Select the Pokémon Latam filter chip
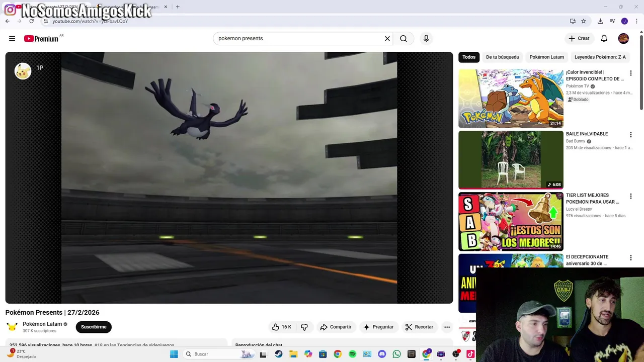The height and width of the screenshot is (362, 644). pos(546,57)
